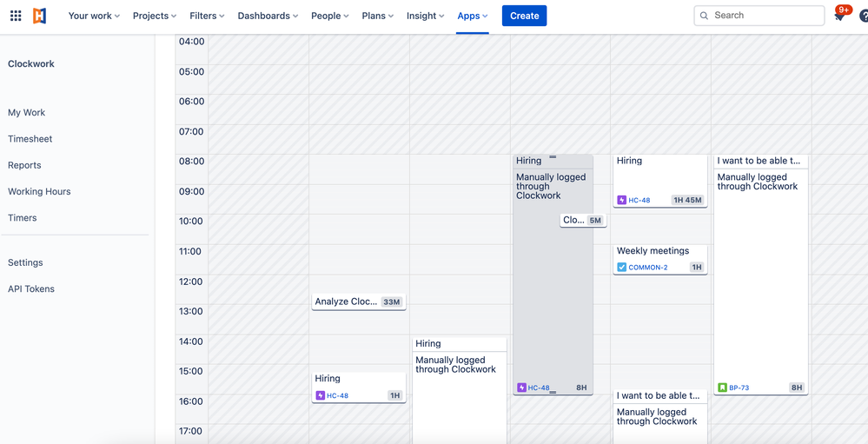This screenshot has height=444, width=868.
Task: Open the Insight menu
Action: coord(425,16)
